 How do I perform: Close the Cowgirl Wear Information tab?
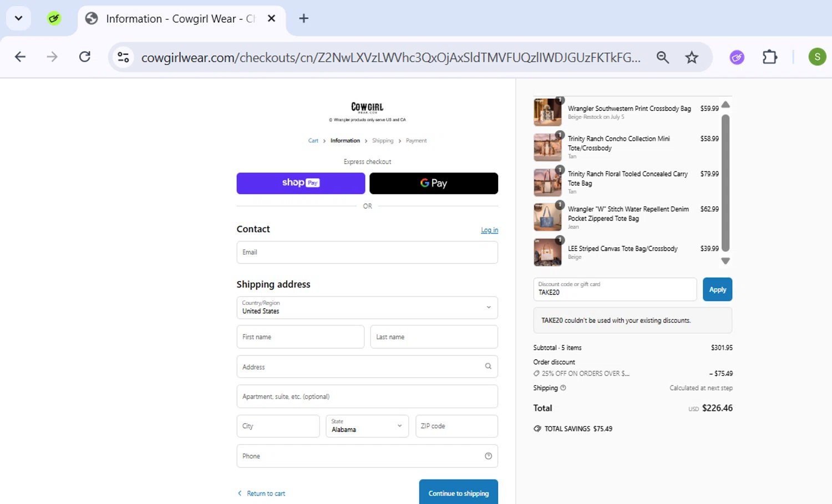tap(271, 18)
